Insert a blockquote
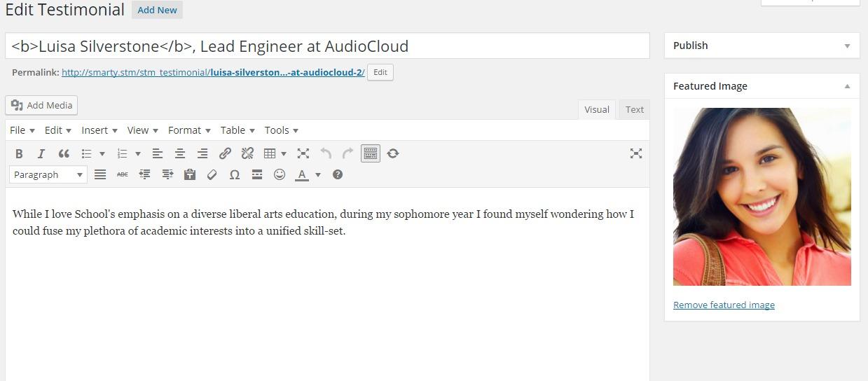This screenshot has width=868, height=381. point(64,153)
